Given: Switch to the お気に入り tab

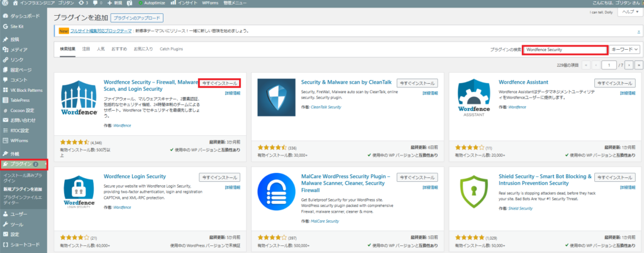Looking at the screenshot, I should point(143,49).
